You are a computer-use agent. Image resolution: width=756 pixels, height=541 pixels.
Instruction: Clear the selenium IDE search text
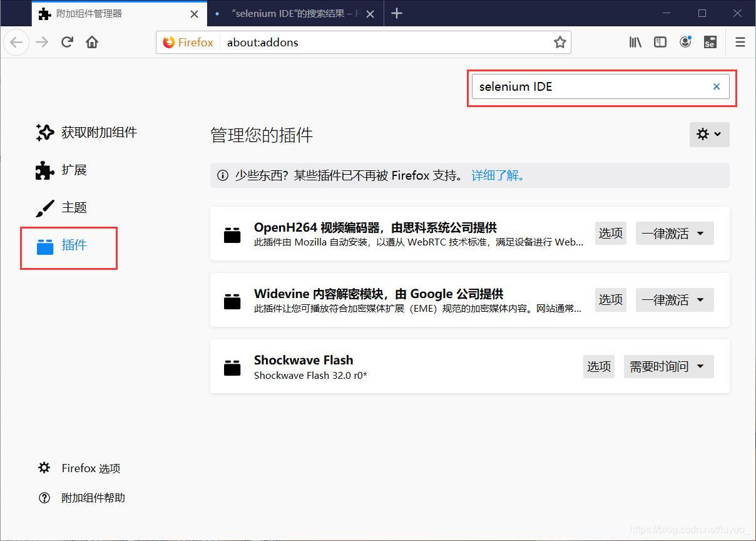pyautogui.click(x=717, y=86)
